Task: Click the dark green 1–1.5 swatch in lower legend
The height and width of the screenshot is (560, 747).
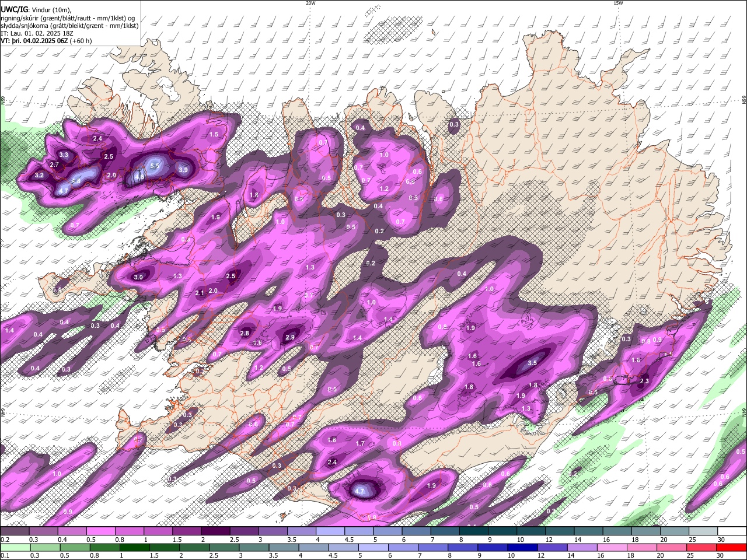Action: pyautogui.click(x=134, y=547)
